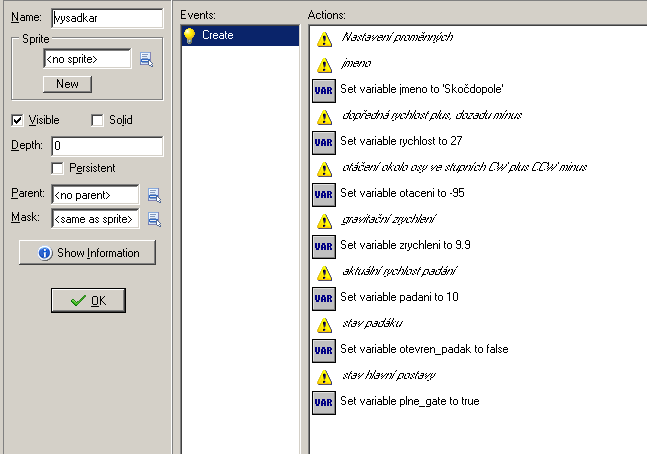Viewport: 647px width, 454px height.
Task: Select the 'jmeno' comment text
Action: [356, 63]
